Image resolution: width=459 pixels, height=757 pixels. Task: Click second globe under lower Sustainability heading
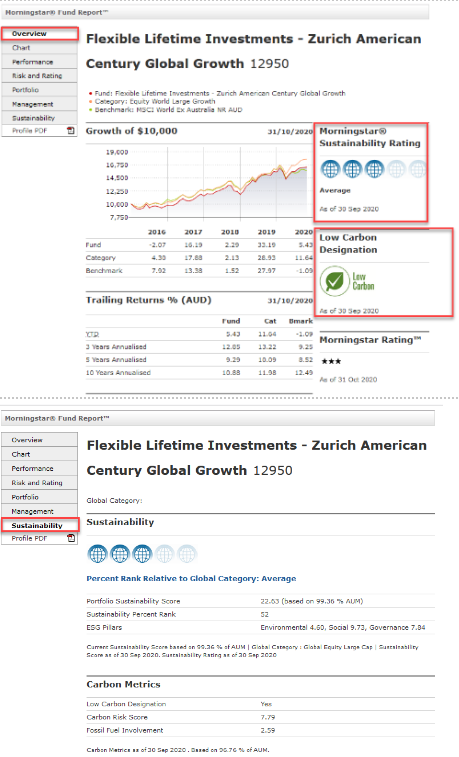click(120, 554)
